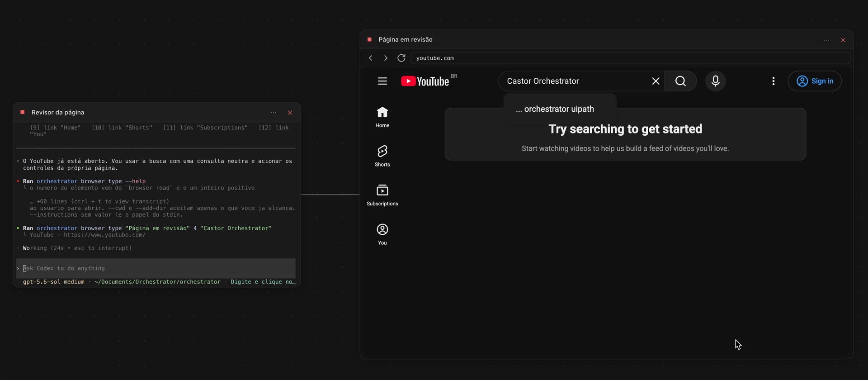Start voice search with the microphone
868x380 pixels.
(716, 81)
